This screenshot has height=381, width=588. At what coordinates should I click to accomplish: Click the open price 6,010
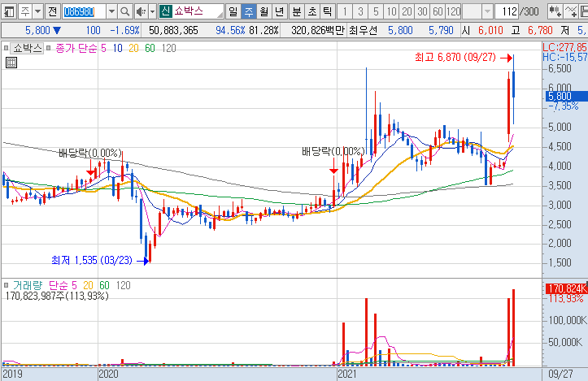pyautogui.click(x=490, y=30)
